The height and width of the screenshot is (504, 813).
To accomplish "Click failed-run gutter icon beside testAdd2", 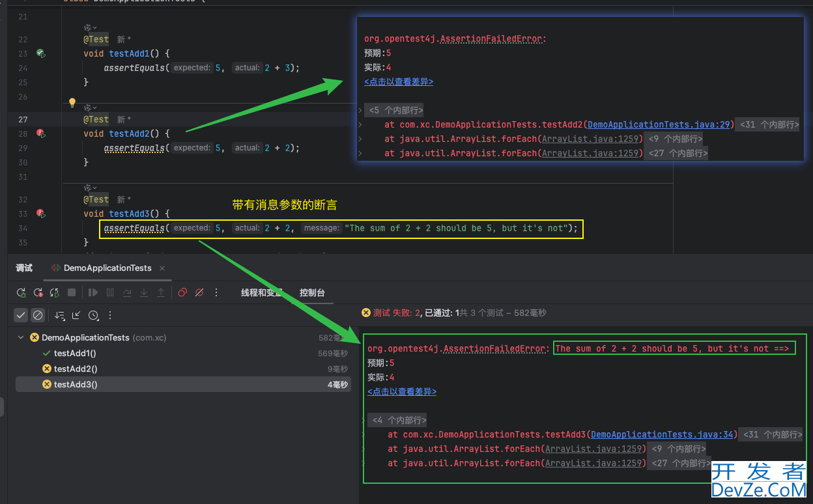I will [40, 133].
